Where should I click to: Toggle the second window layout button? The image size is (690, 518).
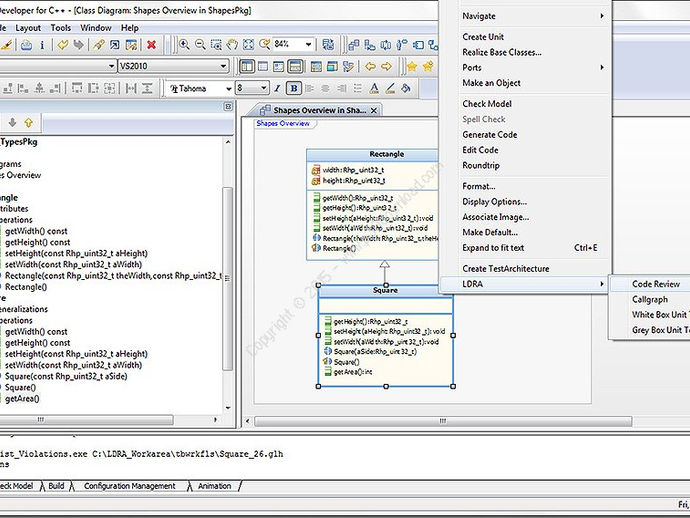point(263,66)
